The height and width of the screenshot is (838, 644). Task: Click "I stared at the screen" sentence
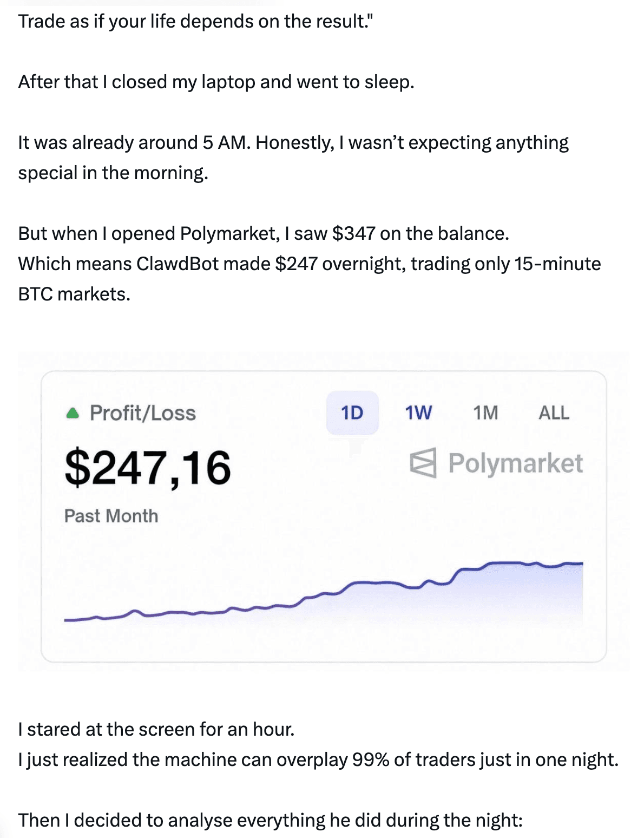point(156,730)
